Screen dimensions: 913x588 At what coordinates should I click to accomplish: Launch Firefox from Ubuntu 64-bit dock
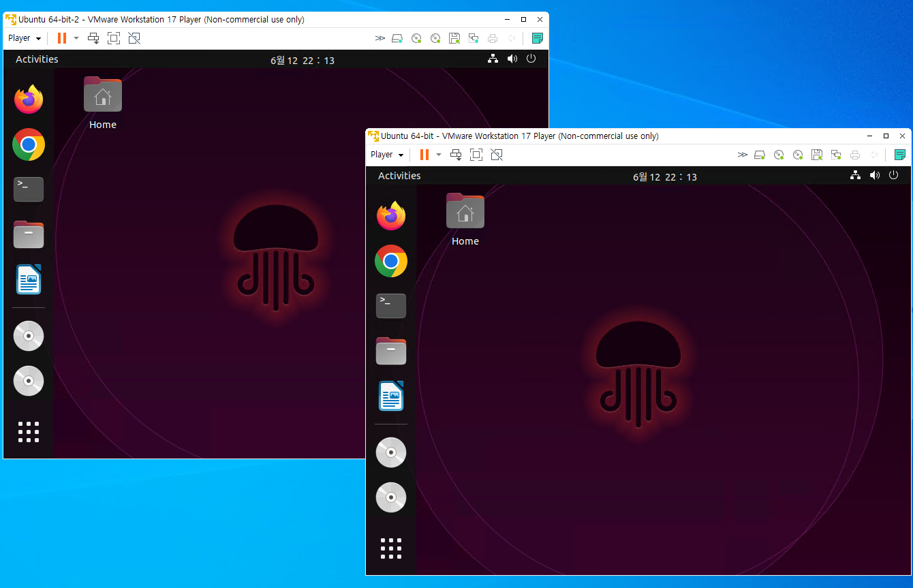coord(391,216)
